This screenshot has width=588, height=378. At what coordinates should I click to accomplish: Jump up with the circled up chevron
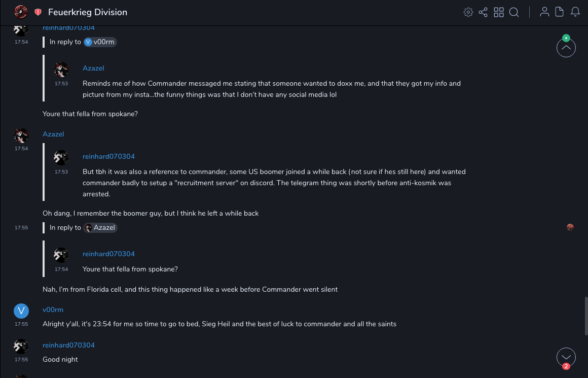click(x=566, y=48)
